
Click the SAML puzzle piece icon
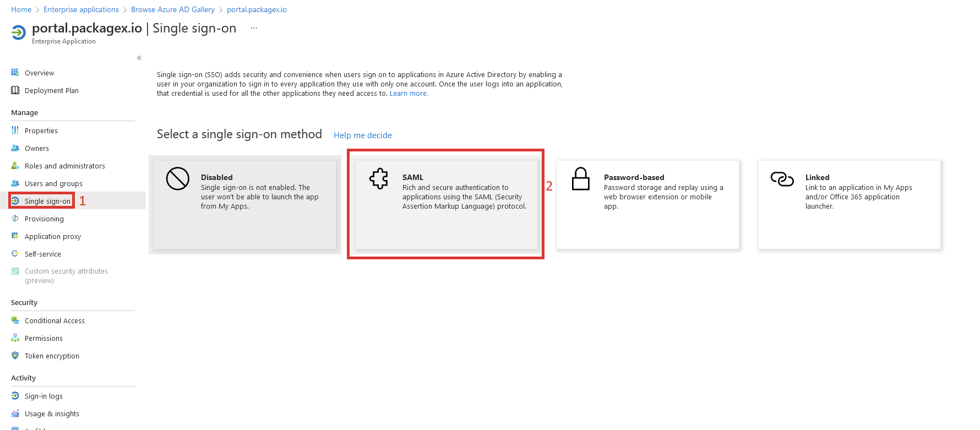[379, 179]
